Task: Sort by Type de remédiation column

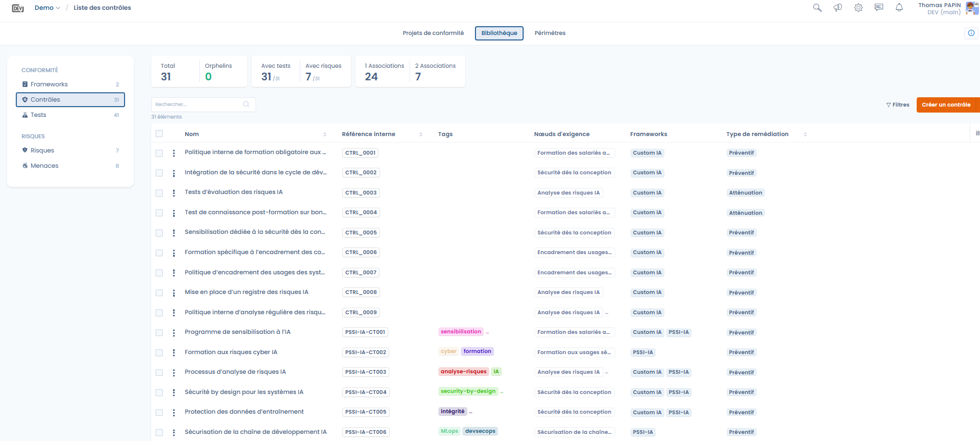Action: [805, 134]
